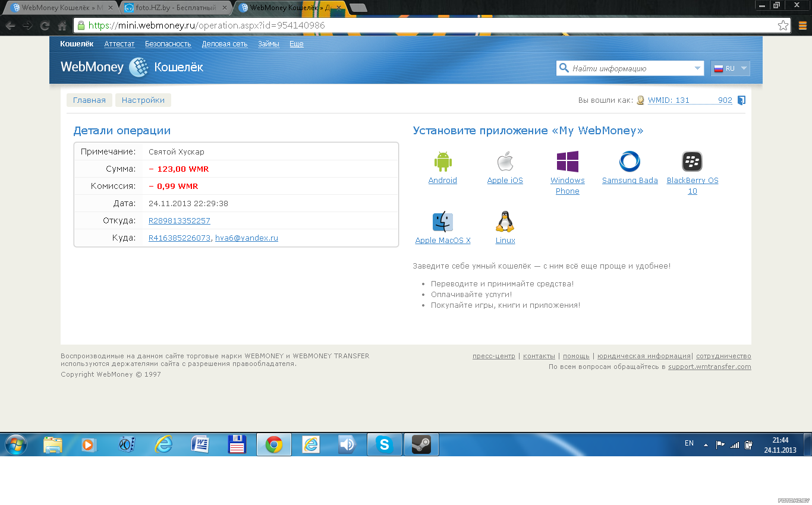Viewport: 812px width, 505px height.
Task: Open the Аттестат navigation item
Action: 119,44
